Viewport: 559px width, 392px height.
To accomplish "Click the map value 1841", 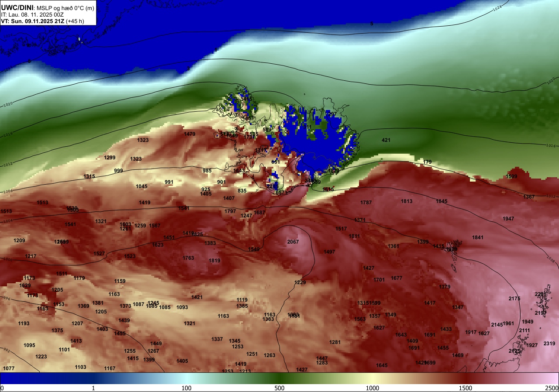I will click(478, 237).
